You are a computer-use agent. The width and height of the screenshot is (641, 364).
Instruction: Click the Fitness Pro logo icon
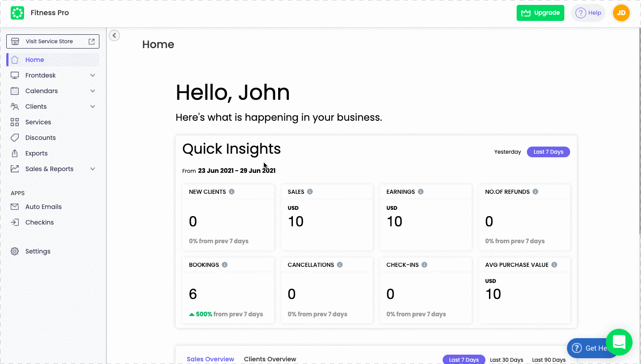tap(17, 13)
